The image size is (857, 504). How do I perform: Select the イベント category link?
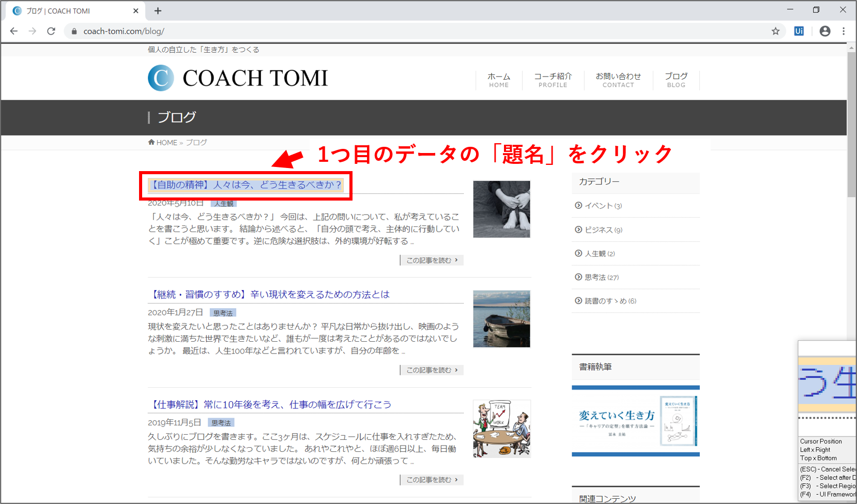click(599, 206)
